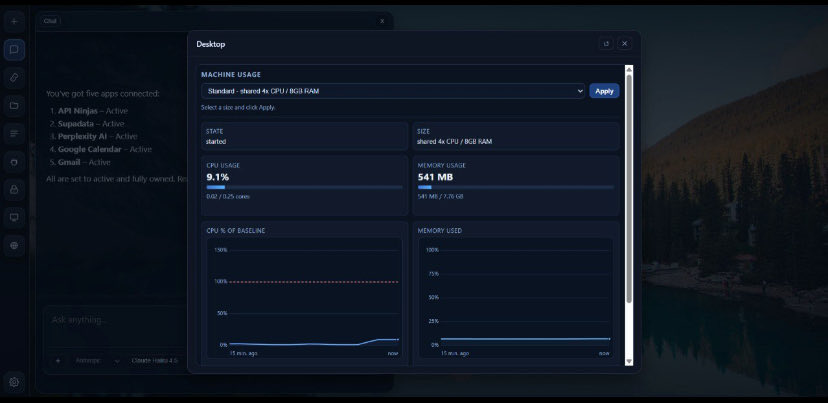
Task: Open the shield icon in the left sidebar
Action: [x=14, y=162]
